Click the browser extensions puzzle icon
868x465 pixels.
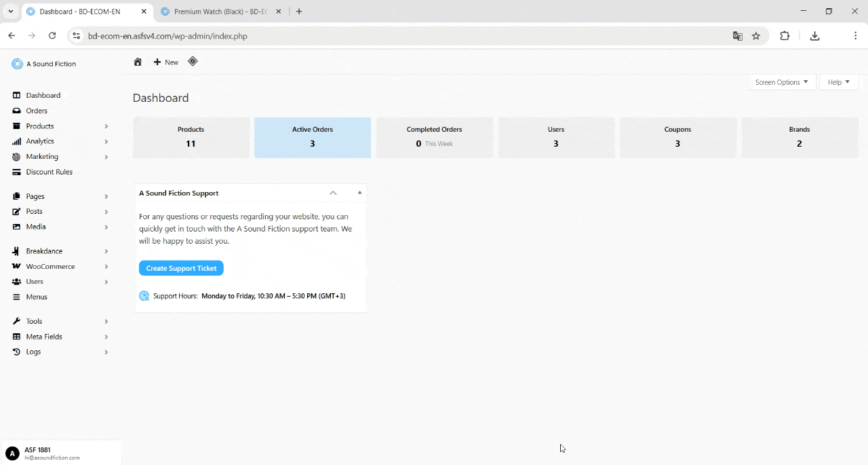click(785, 36)
